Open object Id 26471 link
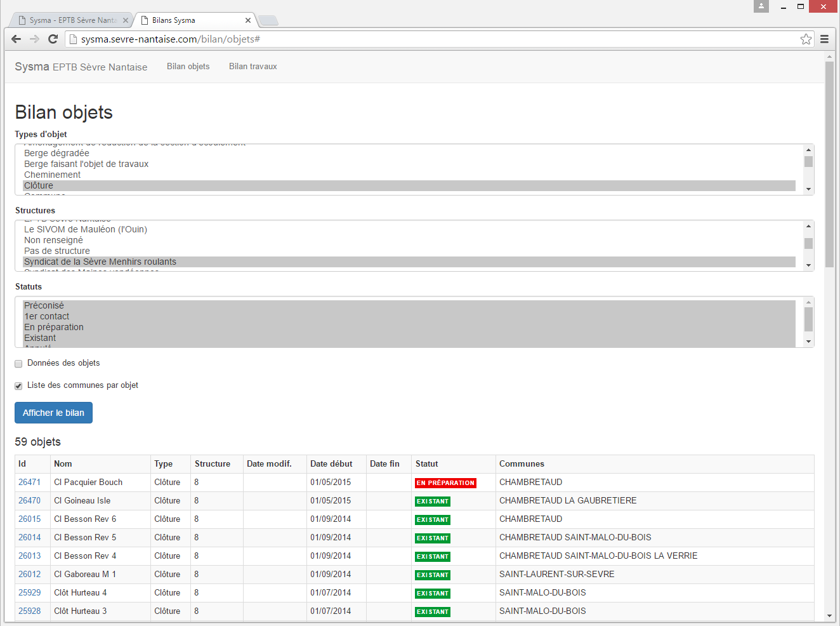840x626 pixels. (x=29, y=482)
